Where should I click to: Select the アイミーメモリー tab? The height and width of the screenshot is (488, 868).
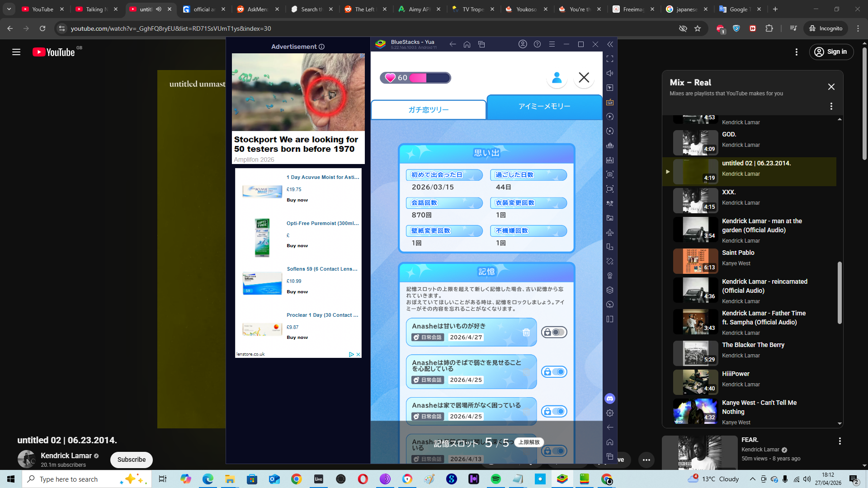(544, 107)
